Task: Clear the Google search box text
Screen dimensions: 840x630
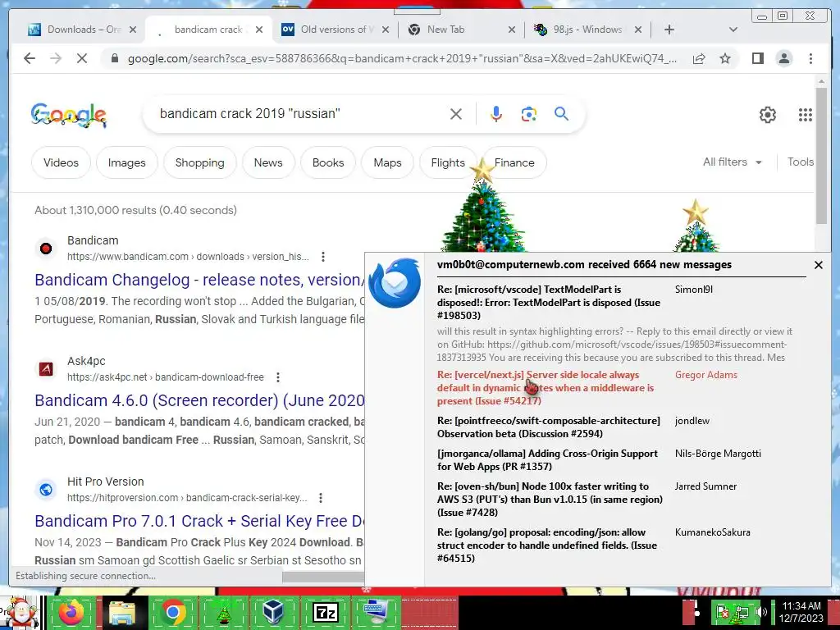Action: (456, 114)
